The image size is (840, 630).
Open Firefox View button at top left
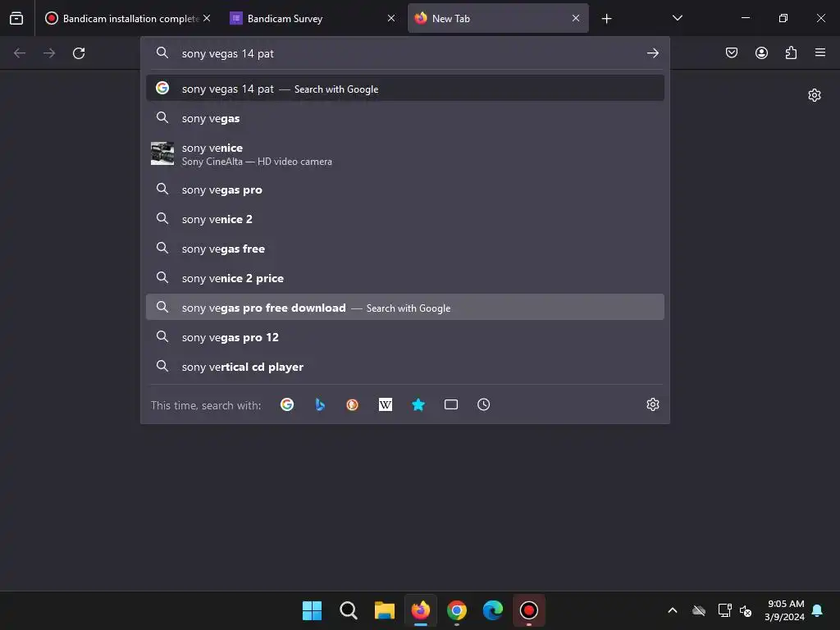click(16, 18)
